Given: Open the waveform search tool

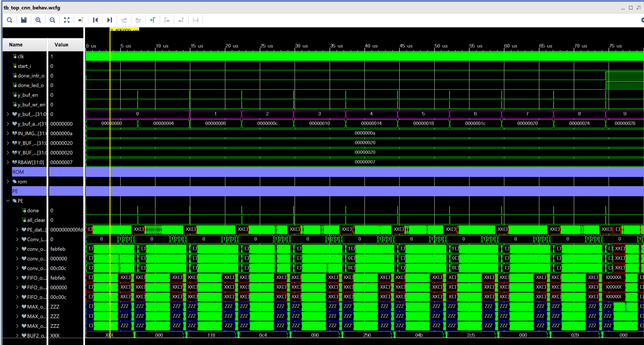Looking at the screenshot, I should (x=10, y=20).
